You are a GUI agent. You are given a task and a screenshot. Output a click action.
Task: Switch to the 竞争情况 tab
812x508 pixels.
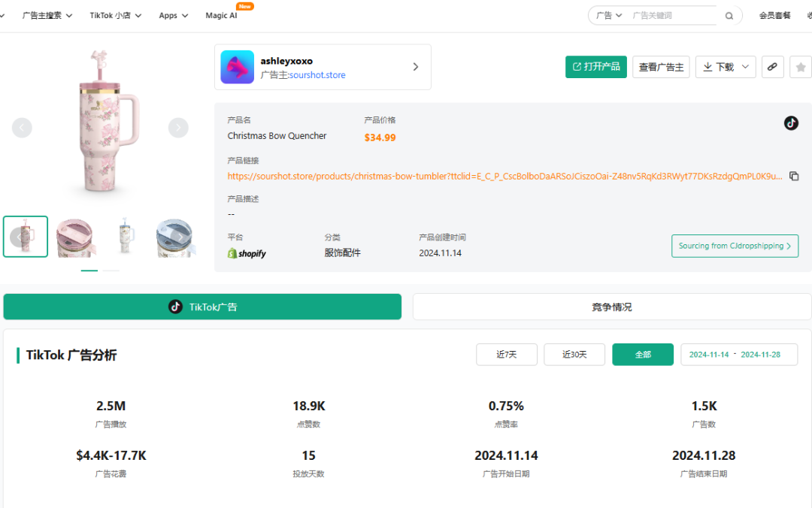(612, 307)
